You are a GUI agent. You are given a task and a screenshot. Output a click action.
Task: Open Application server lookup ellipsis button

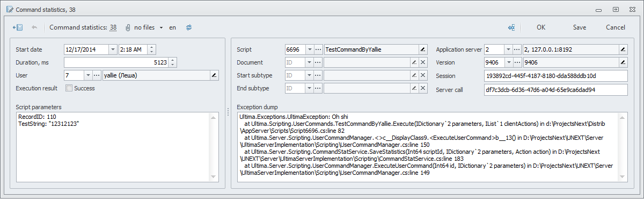[x=517, y=49]
